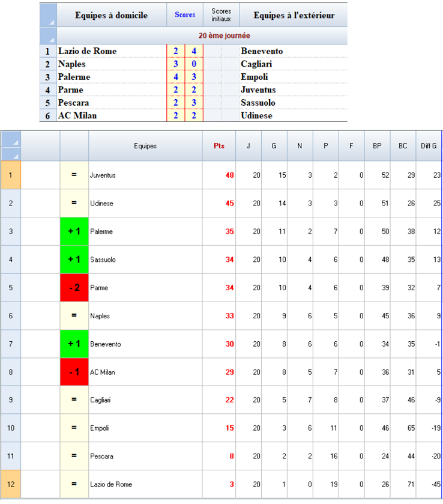This screenshot has height=504, width=443.
Task: Select standings row header 12
Action: point(11,484)
